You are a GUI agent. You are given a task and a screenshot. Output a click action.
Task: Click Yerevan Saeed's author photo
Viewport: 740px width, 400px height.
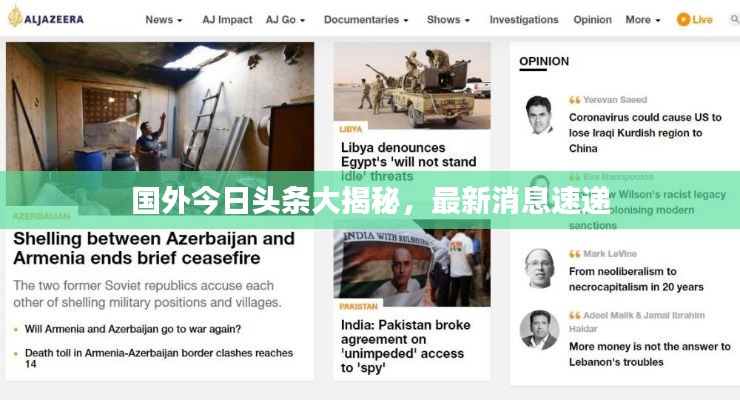(x=539, y=115)
